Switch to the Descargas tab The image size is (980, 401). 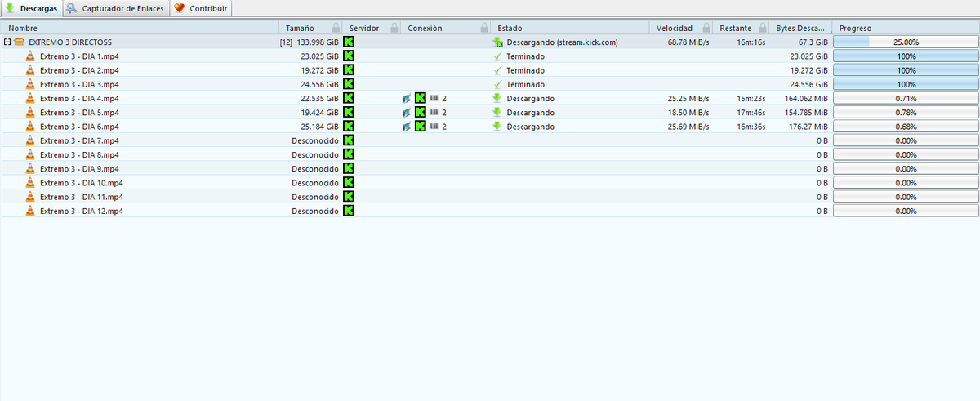[x=31, y=8]
